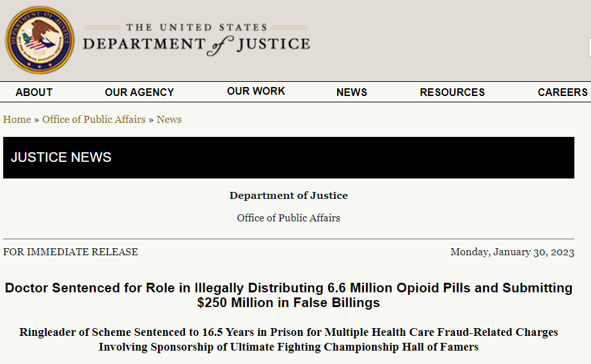Open Office of Public Affairs breadcrumb link
The width and height of the screenshot is (591, 364).
94,120
